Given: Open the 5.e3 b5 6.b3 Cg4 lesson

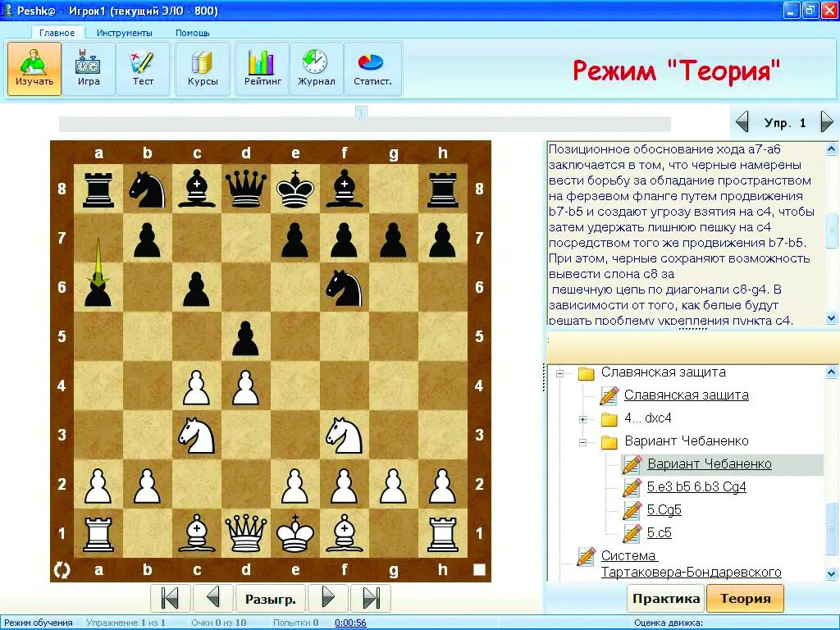Looking at the screenshot, I should (696, 487).
